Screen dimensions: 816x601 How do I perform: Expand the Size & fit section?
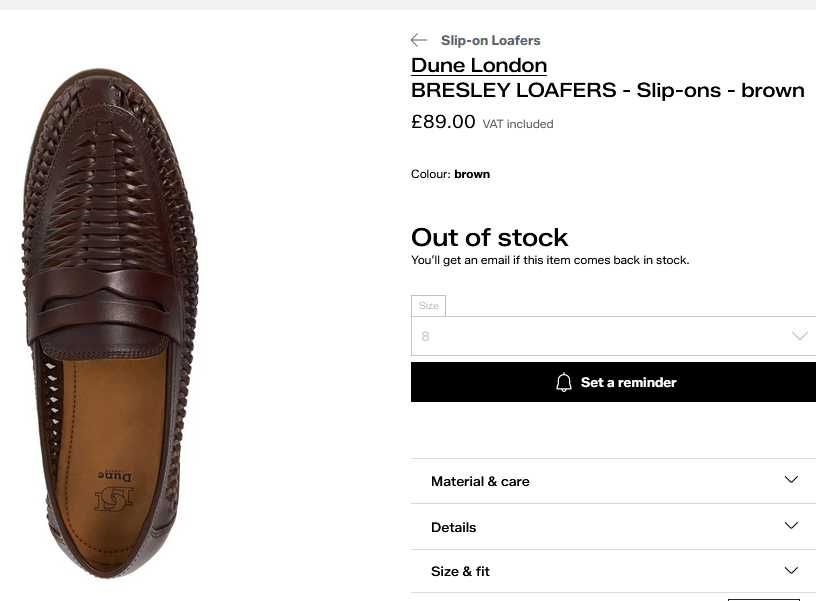[x=613, y=571]
